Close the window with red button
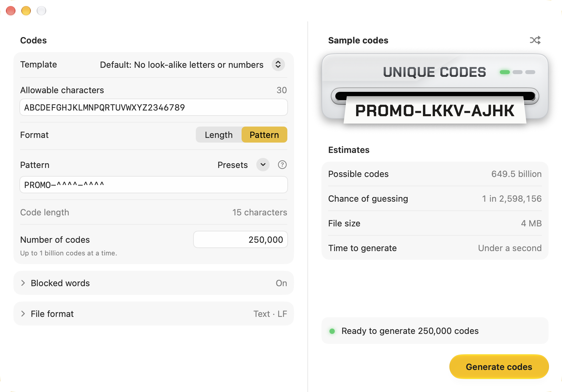 11,11
